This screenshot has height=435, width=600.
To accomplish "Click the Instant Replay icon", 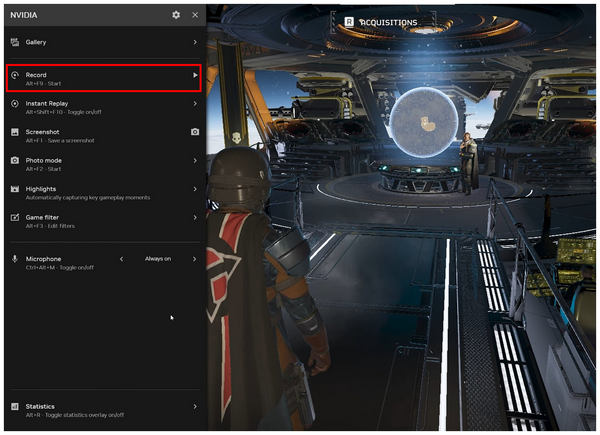I will 15,103.
